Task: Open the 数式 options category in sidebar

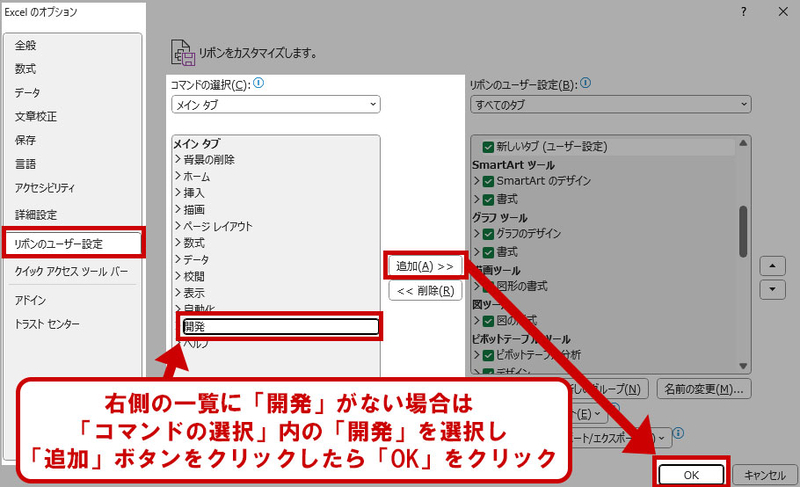Action: tap(26, 69)
